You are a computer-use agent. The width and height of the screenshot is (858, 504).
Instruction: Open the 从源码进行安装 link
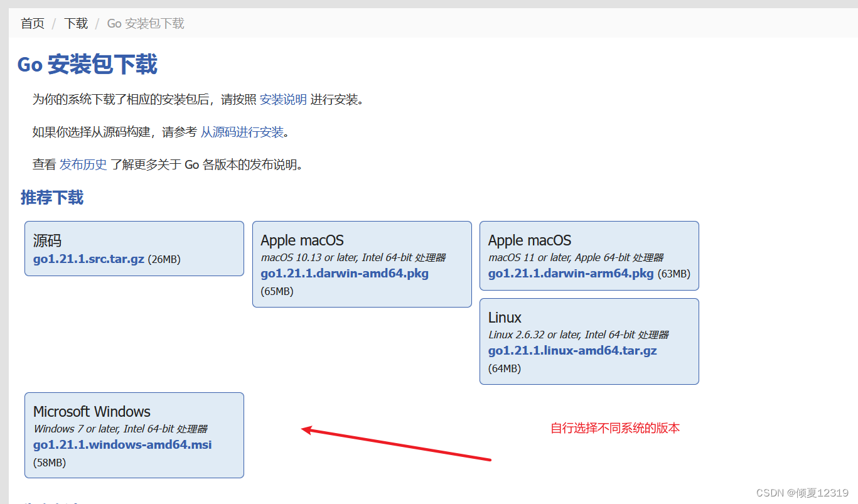(242, 132)
